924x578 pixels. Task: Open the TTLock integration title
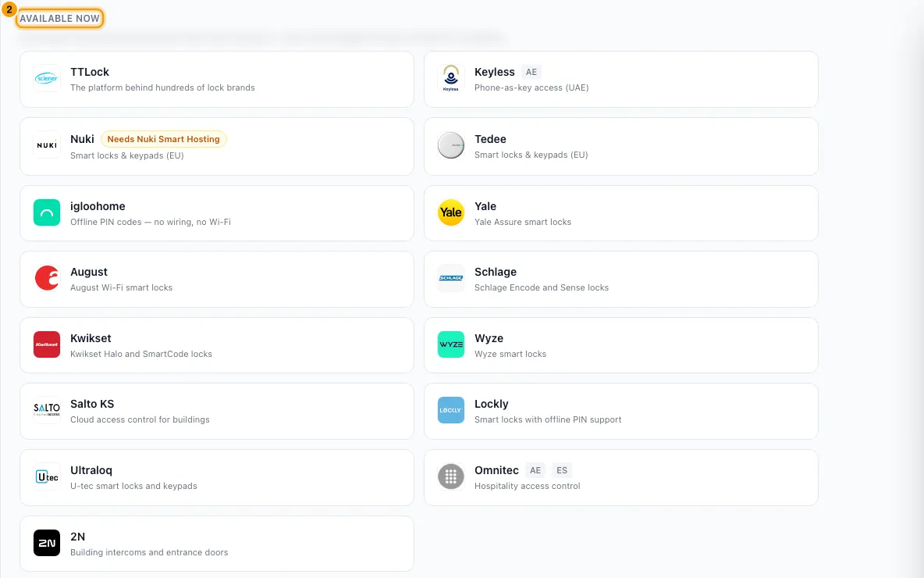click(x=90, y=72)
